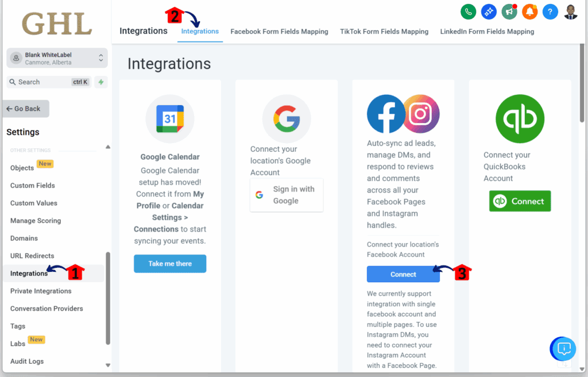The width and height of the screenshot is (588, 377).
Task: Open Labs settings item
Action: click(18, 344)
